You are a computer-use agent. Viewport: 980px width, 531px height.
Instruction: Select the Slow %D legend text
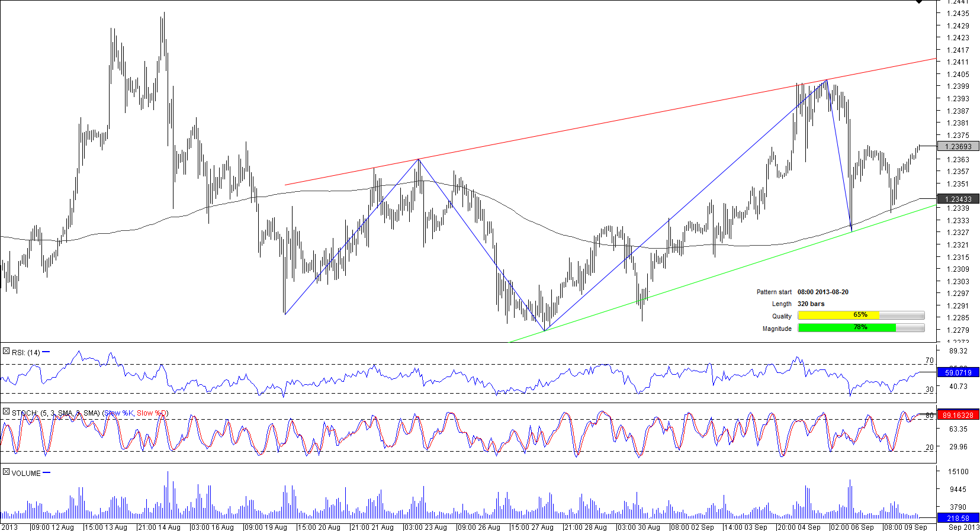coord(152,413)
